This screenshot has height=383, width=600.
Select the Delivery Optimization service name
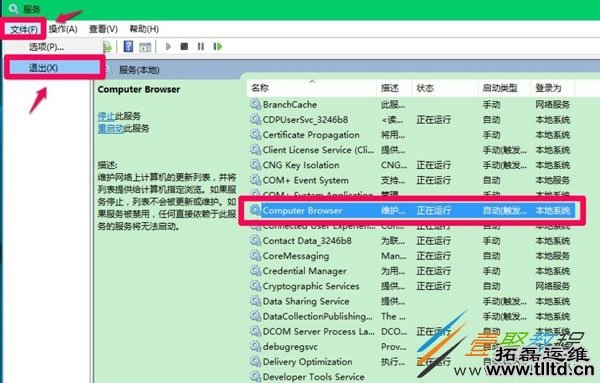tap(307, 362)
